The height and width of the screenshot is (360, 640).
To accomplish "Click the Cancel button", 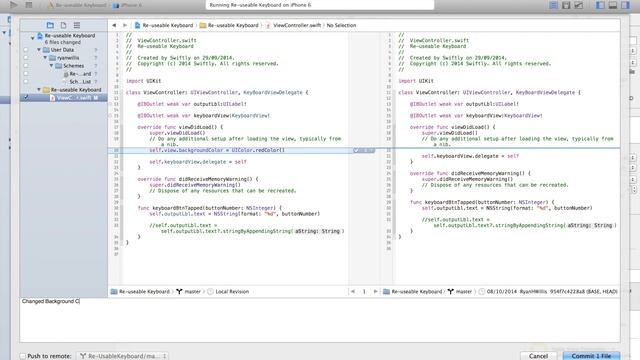I will click(538, 356).
